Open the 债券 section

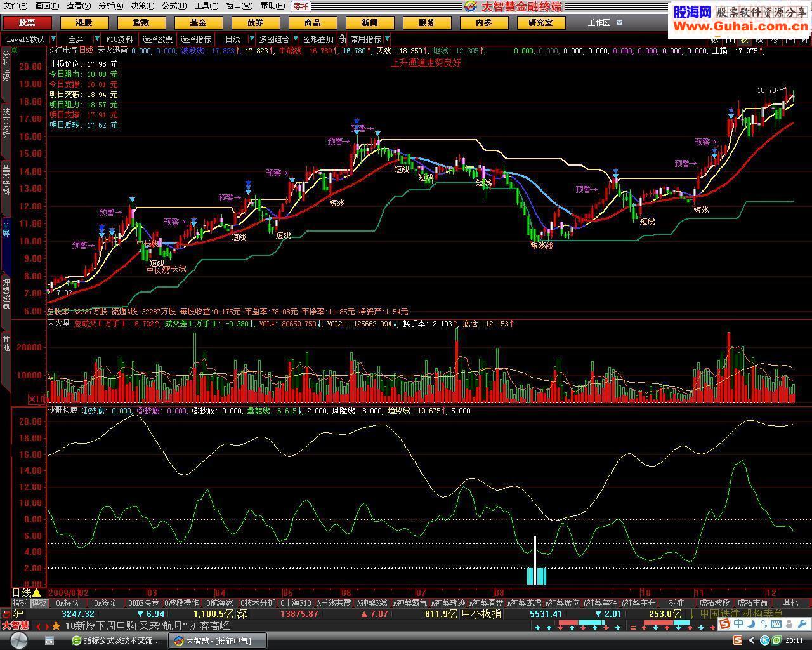(x=255, y=22)
